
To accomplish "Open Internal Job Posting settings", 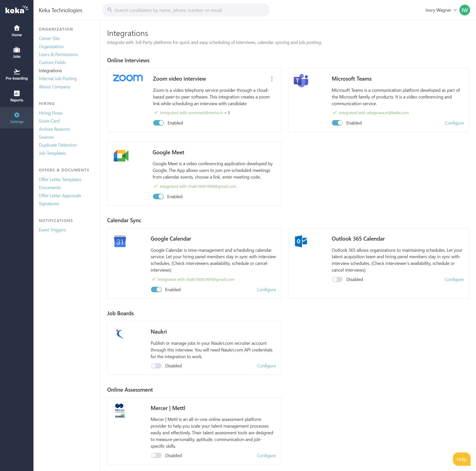I will pyautogui.click(x=58, y=79).
